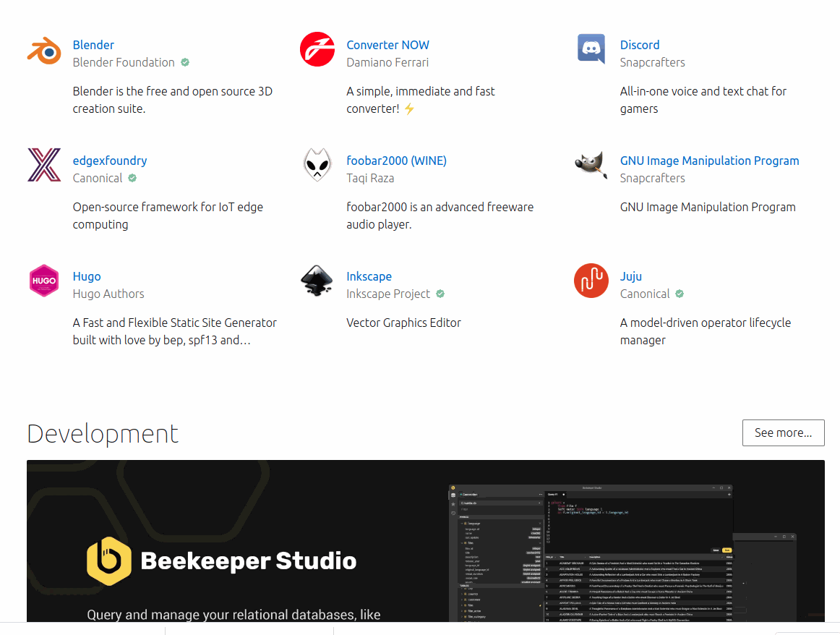840x635 pixels.
Task: Click the Hugo hexagon logo icon
Action: pos(44,281)
